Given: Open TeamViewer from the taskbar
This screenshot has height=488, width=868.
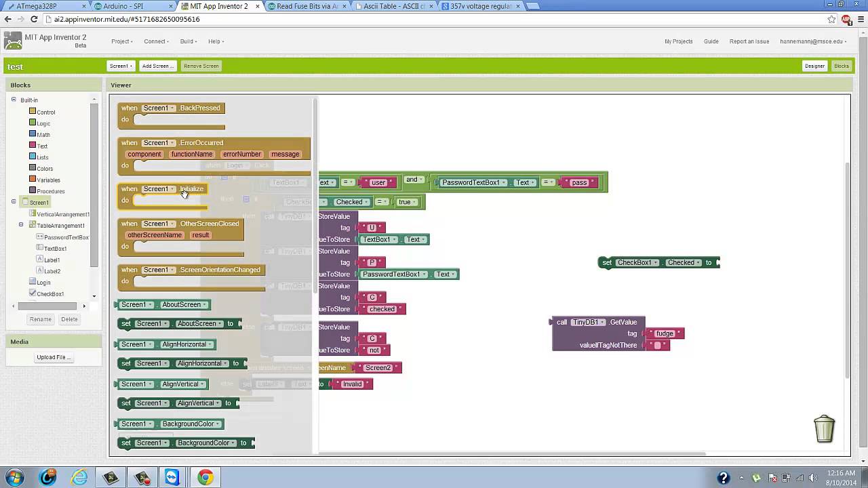Looking at the screenshot, I should coord(172,478).
